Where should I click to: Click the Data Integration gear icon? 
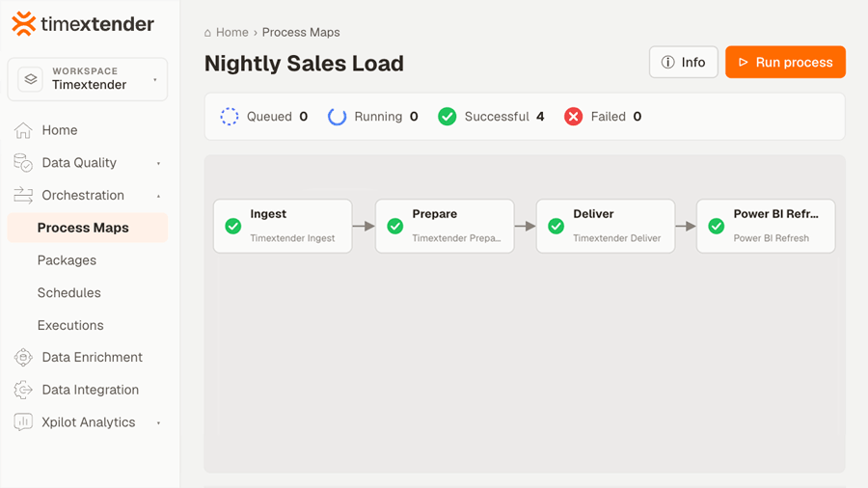pos(23,390)
